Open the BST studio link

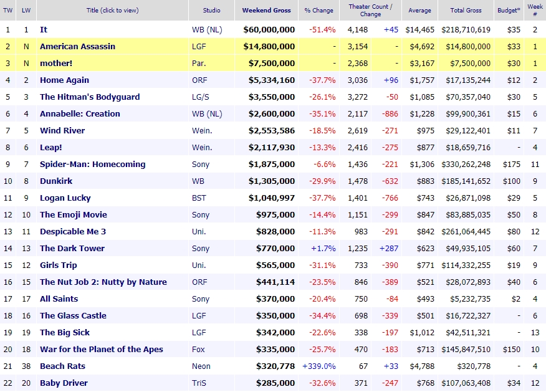click(199, 198)
